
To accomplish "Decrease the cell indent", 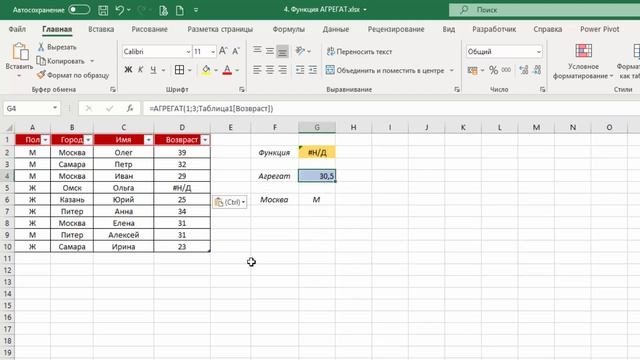I will pyautogui.click(x=300, y=70).
